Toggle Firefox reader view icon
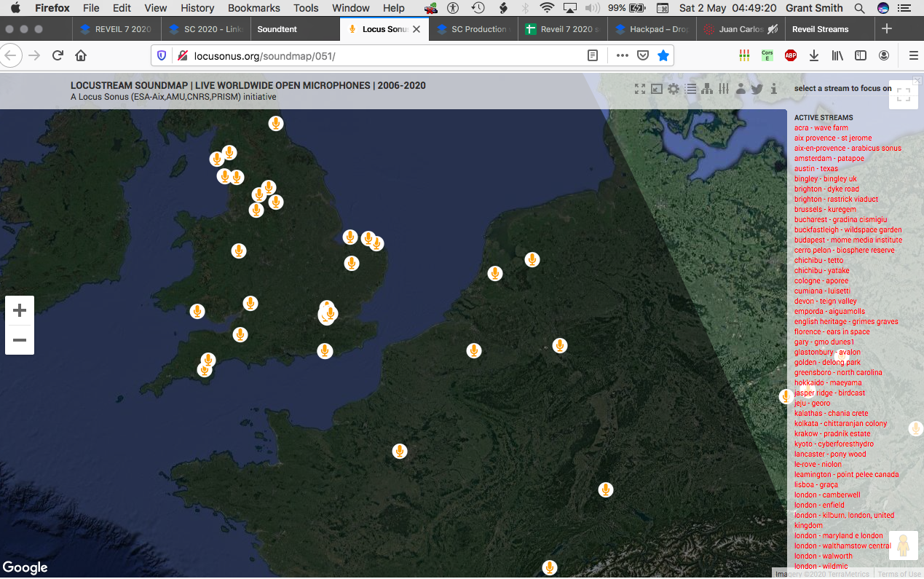The width and height of the screenshot is (924, 579). pyautogui.click(x=593, y=55)
